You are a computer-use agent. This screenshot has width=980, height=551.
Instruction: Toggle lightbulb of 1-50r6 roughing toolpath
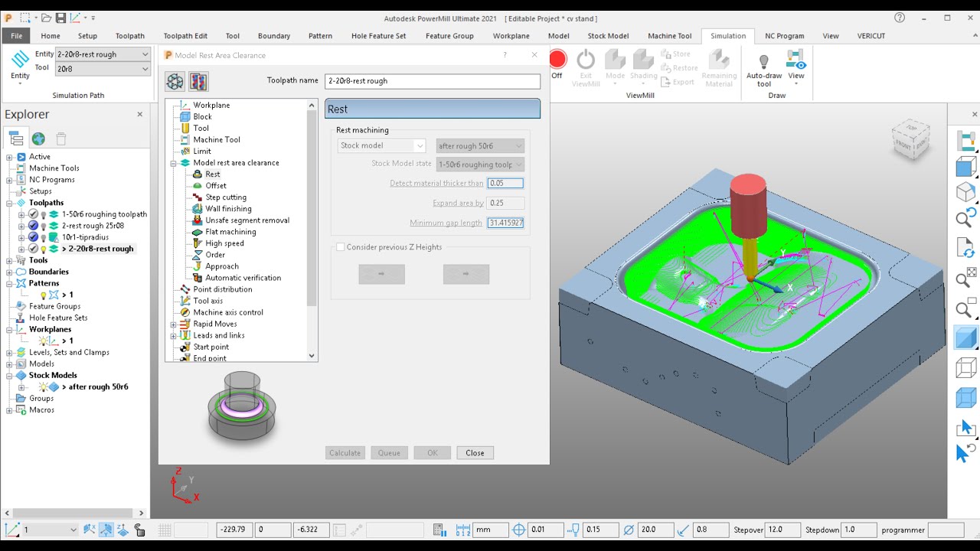coord(44,214)
